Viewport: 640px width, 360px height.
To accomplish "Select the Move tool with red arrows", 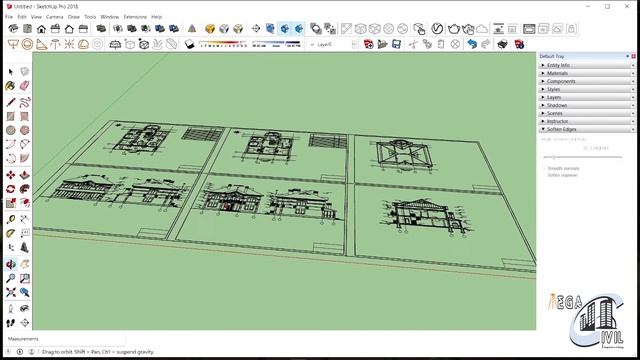I will coord(11,175).
